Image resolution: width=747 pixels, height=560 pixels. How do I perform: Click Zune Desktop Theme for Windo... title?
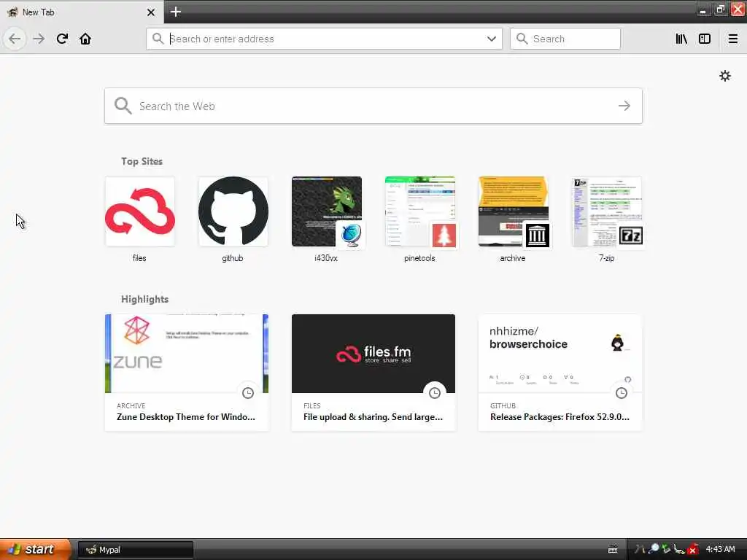(x=186, y=416)
